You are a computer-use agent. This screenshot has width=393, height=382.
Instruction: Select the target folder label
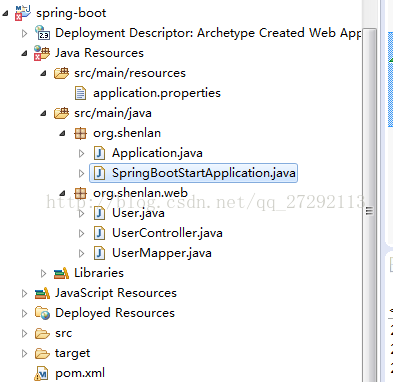pos(73,353)
